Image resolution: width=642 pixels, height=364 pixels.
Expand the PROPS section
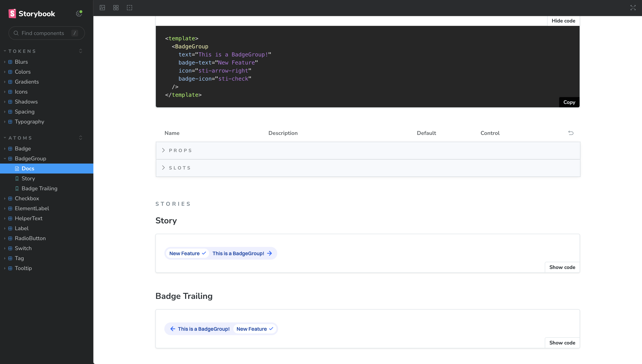(368, 151)
